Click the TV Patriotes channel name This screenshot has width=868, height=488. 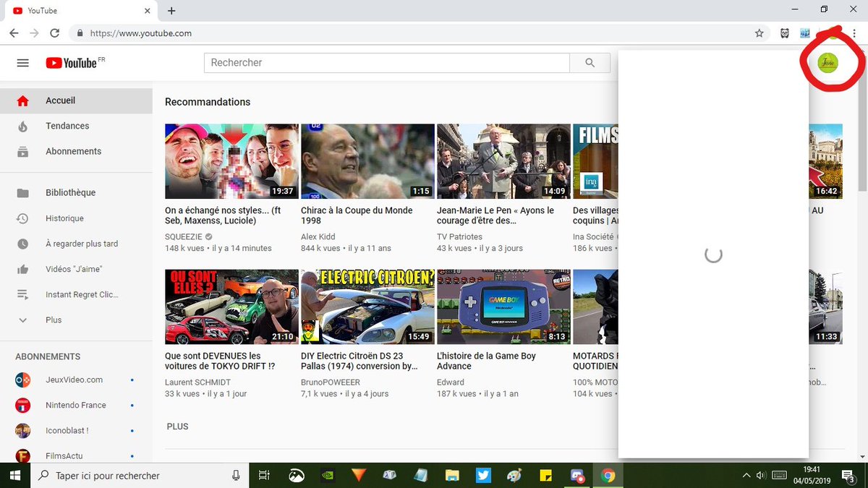[x=459, y=236]
